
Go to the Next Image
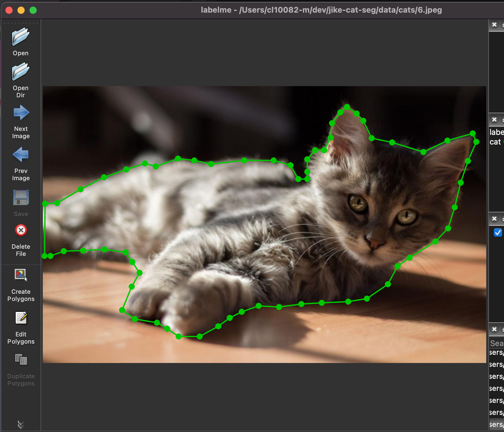point(21,113)
